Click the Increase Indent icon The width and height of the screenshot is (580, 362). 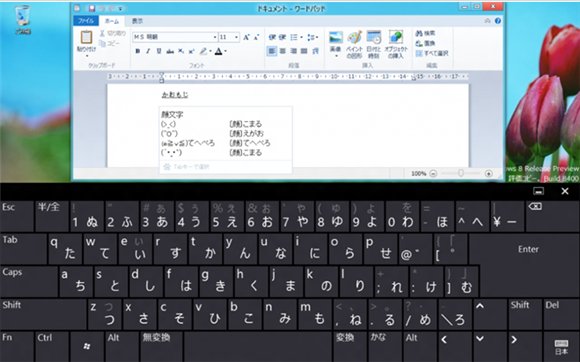282,37
